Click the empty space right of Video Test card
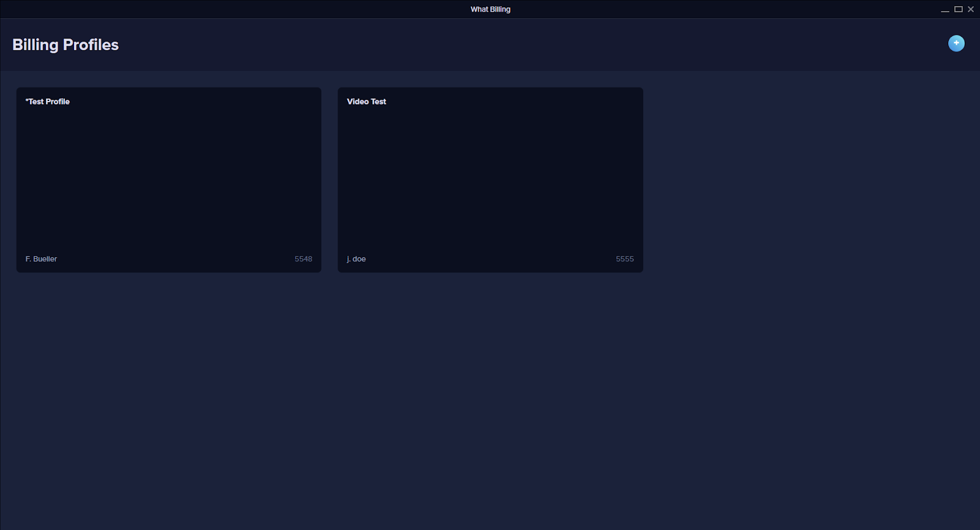980x530 pixels. tap(809, 180)
